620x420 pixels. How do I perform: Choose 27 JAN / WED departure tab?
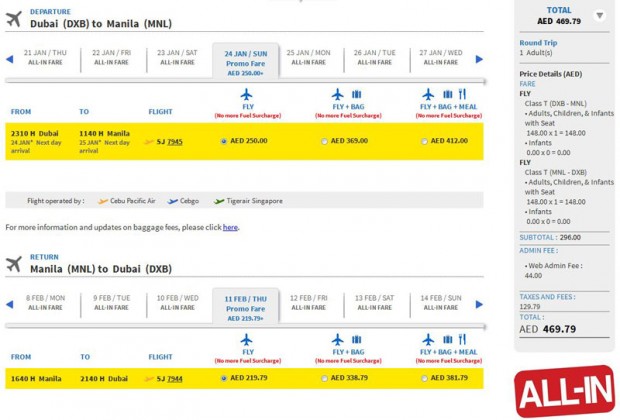pyautogui.click(x=440, y=57)
